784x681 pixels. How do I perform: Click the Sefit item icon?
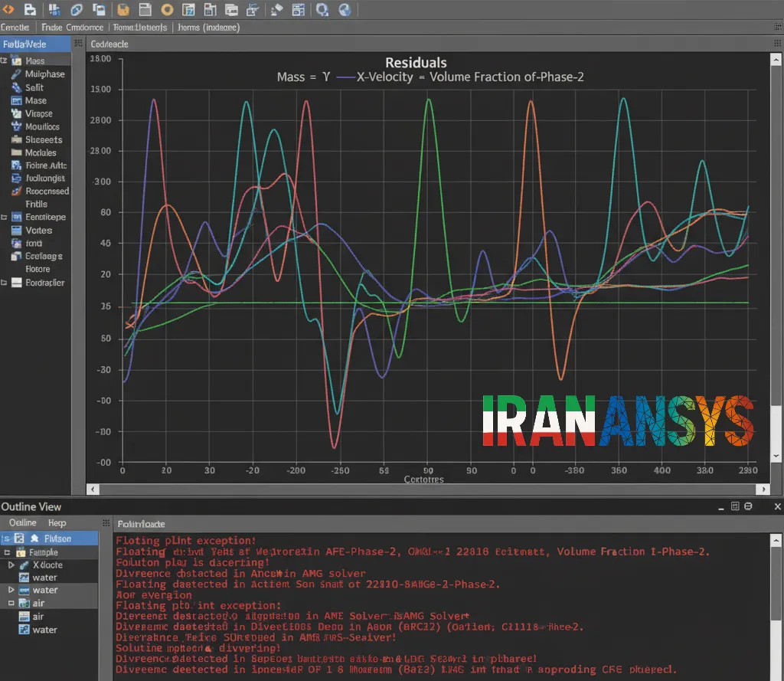click(x=17, y=87)
